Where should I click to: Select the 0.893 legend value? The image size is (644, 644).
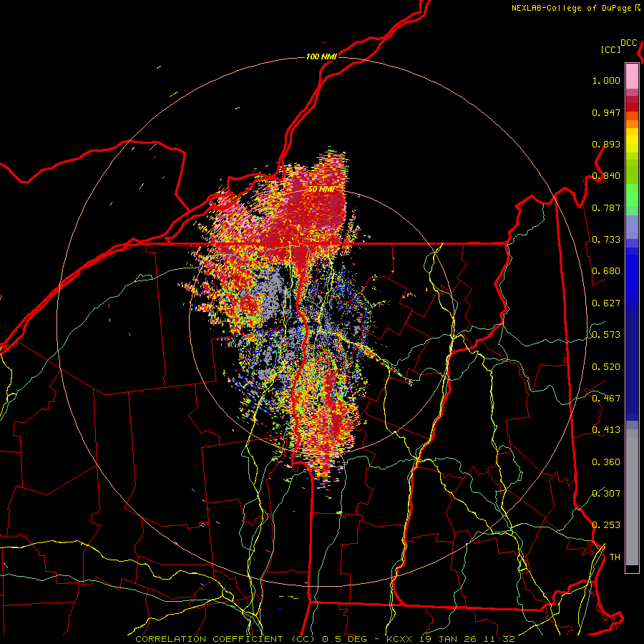tap(606, 144)
